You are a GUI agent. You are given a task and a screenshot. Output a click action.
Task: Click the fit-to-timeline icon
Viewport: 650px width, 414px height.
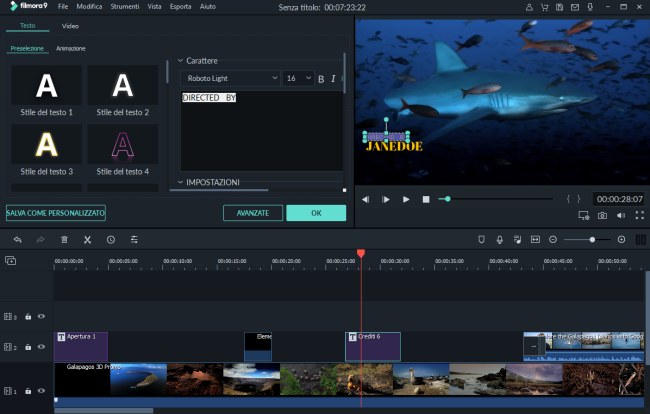click(535, 240)
